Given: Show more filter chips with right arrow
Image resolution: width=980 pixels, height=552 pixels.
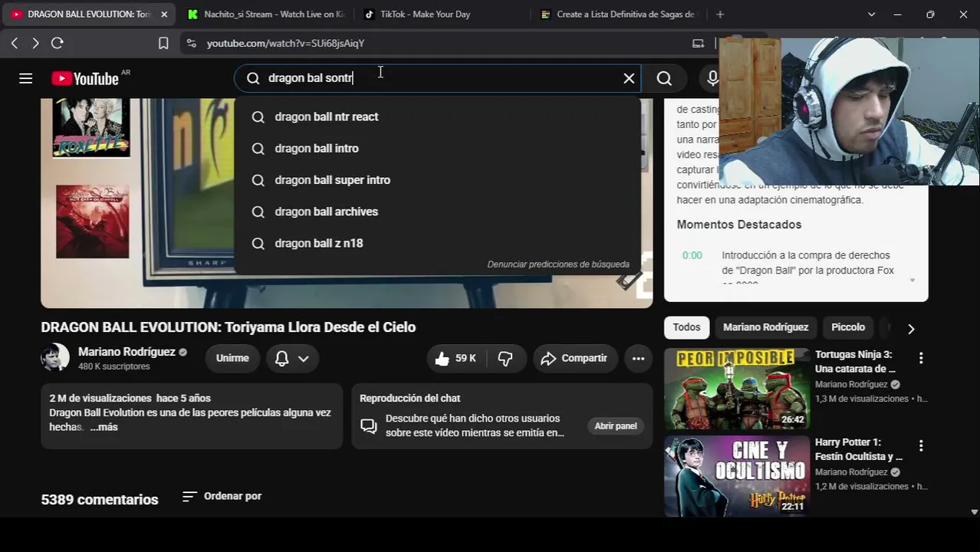Looking at the screenshot, I should tap(911, 329).
